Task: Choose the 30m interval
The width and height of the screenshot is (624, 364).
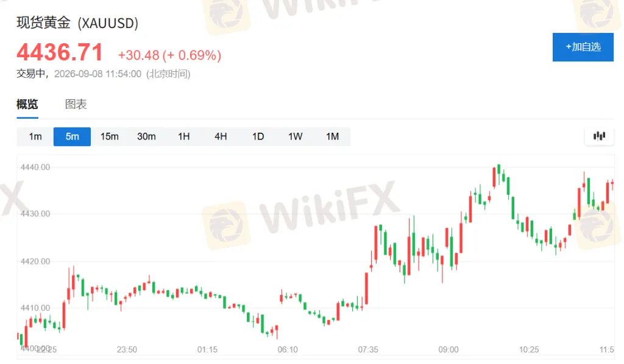Action: [146, 137]
